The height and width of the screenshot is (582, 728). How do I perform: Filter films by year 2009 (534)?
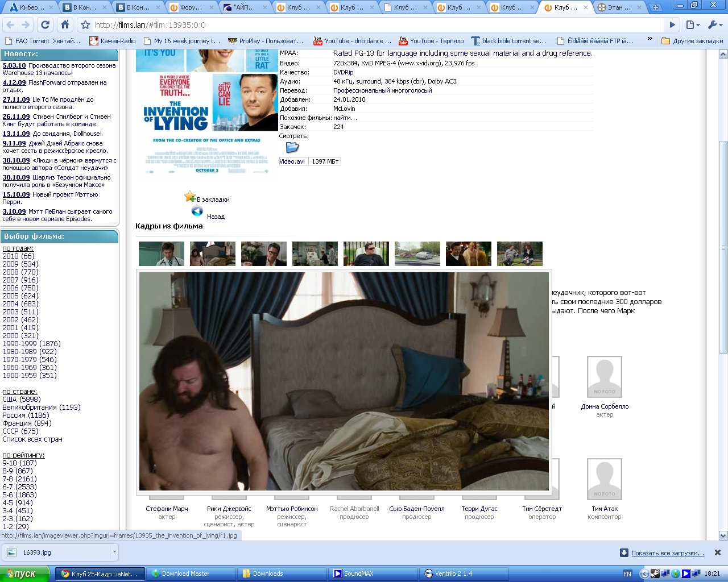click(20, 264)
